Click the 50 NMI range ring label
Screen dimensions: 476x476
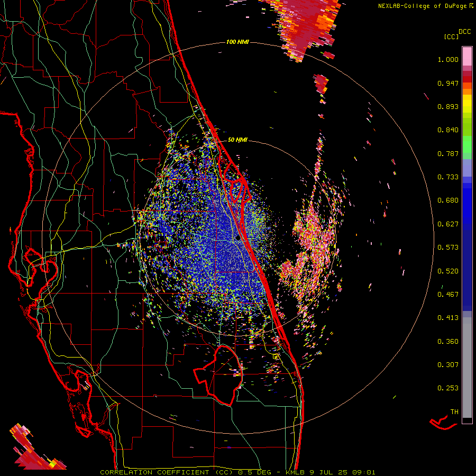(237, 140)
